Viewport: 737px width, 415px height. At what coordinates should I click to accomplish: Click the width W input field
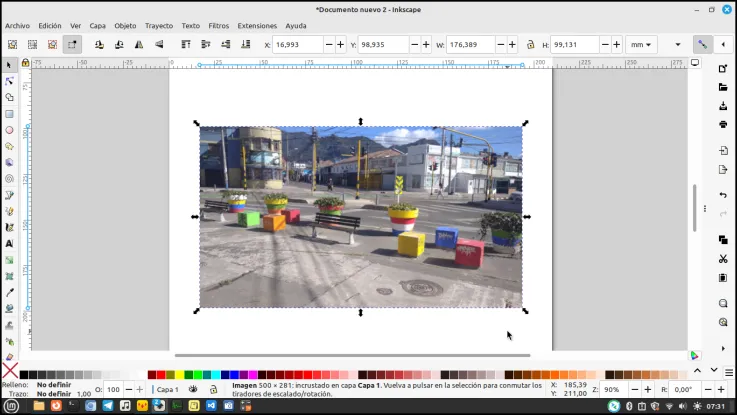tap(470, 45)
